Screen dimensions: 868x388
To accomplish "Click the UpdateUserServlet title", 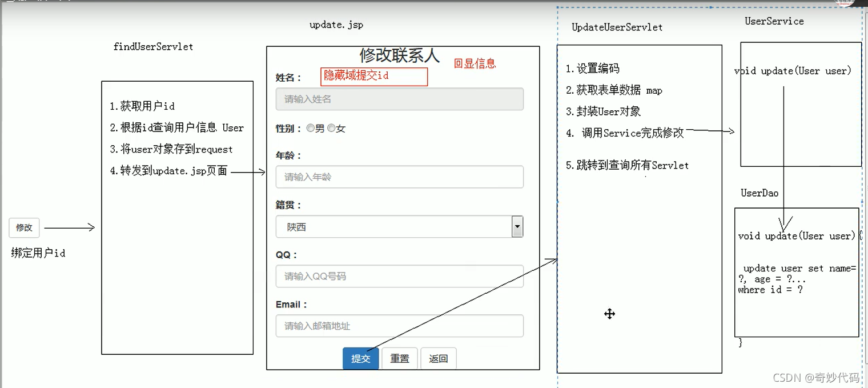I will coord(617,27).
